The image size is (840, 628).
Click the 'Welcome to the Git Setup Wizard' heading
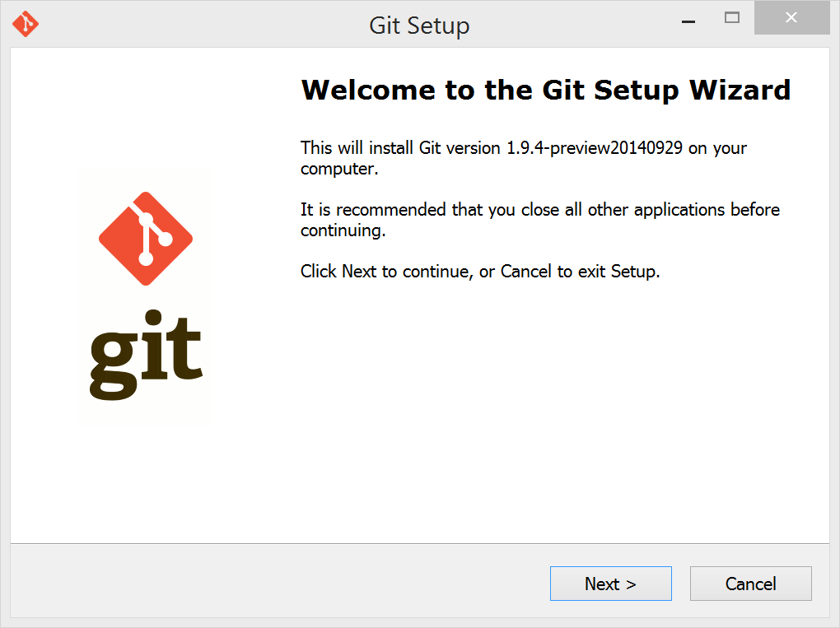[546, 90]
